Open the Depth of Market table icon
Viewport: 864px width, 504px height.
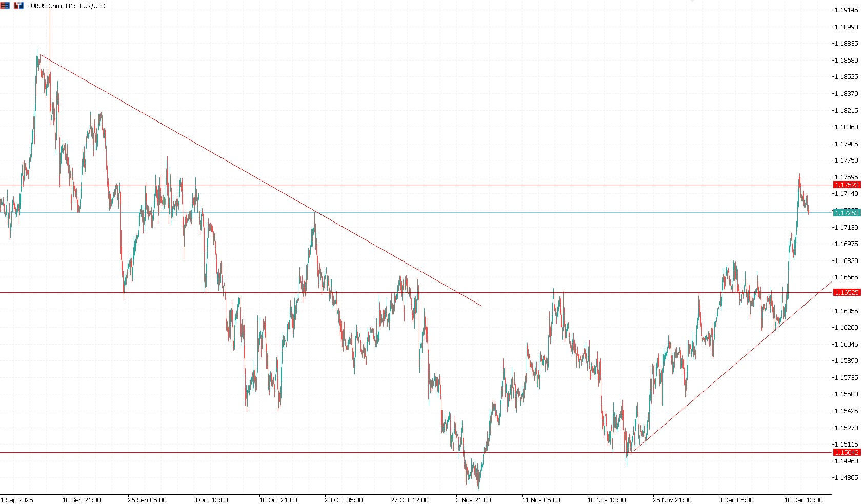[5, 6]
